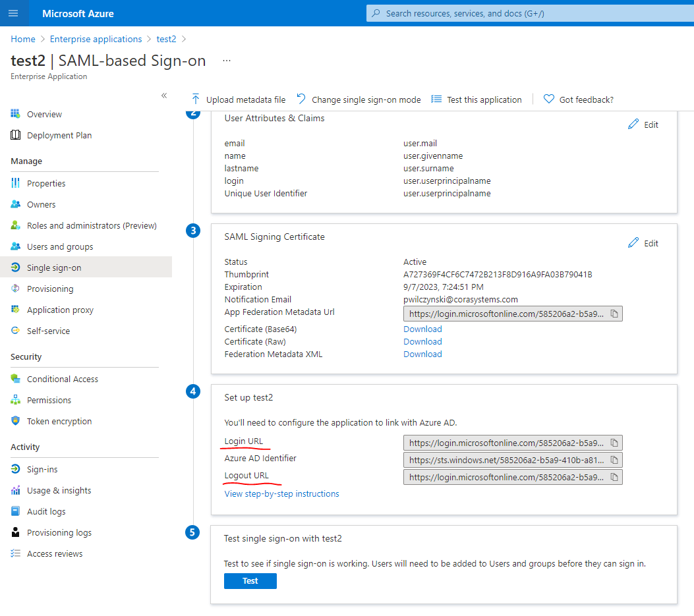Click the Provisioning logs person icon
Screen dimensions: 694x616
click(16, 532)
